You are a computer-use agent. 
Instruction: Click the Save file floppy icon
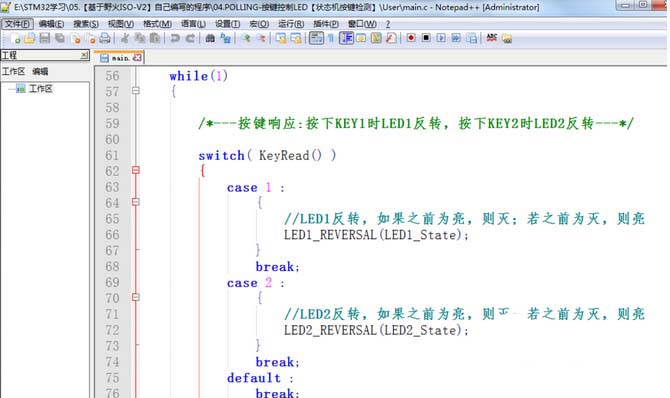[44, 38]
